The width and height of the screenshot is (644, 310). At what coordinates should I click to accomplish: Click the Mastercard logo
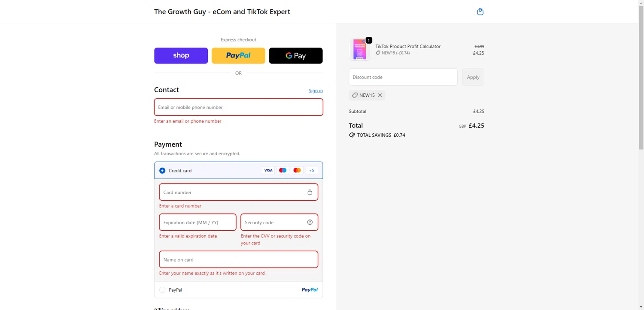[297, 170]
